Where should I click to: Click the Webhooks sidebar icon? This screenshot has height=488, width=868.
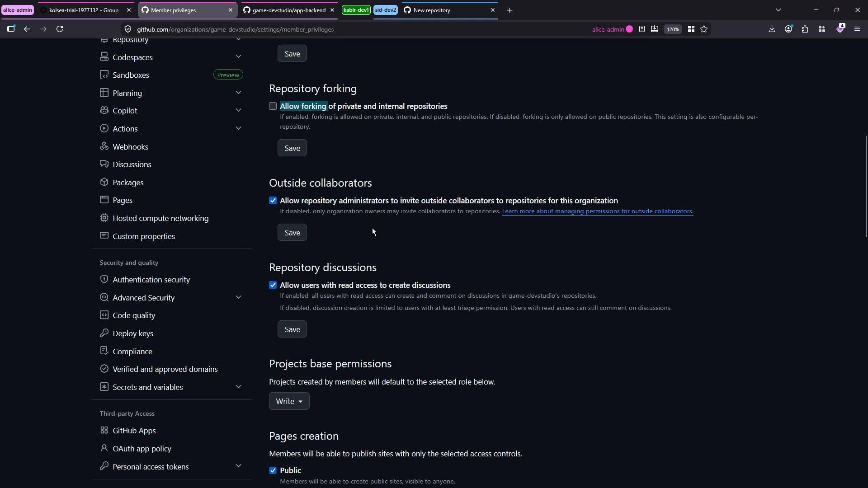pyautogui.click(x=104, y=146)
